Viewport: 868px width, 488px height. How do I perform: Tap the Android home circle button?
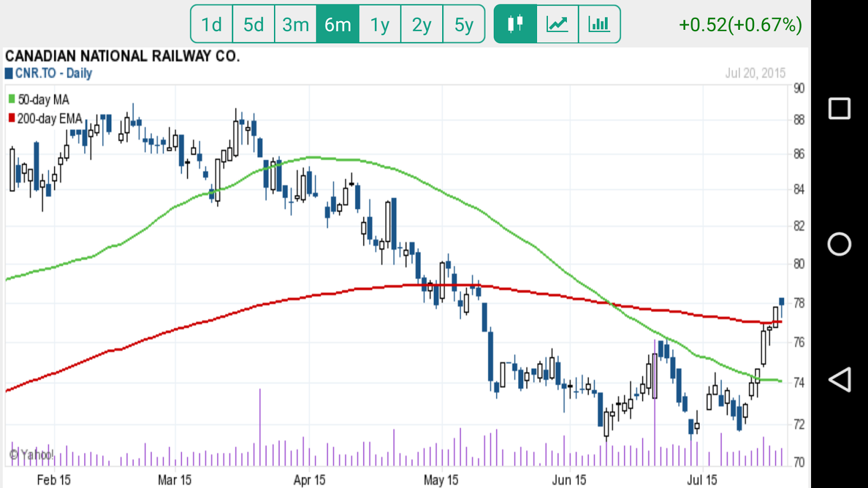tap(839, 244)
